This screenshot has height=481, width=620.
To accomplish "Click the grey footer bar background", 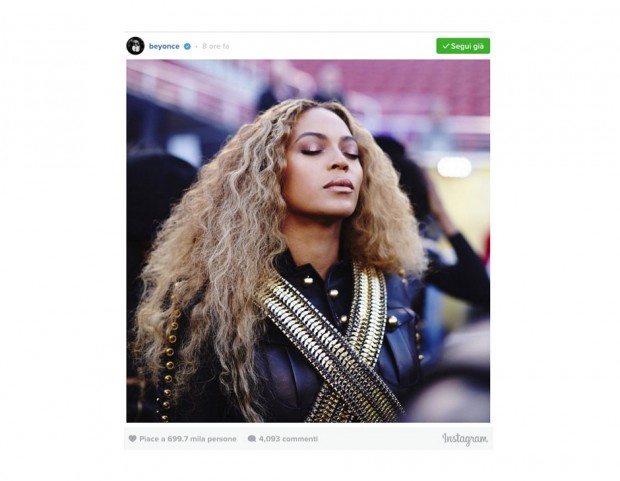I will pyautogui.click(x=380, y=439).
